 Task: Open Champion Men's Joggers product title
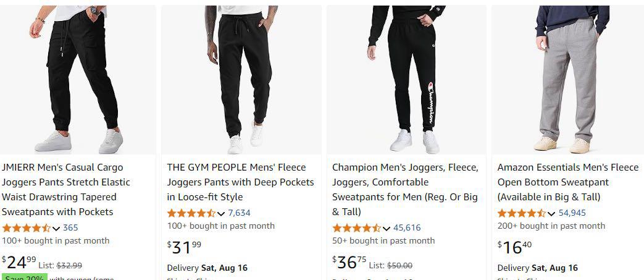pos(405,189)
